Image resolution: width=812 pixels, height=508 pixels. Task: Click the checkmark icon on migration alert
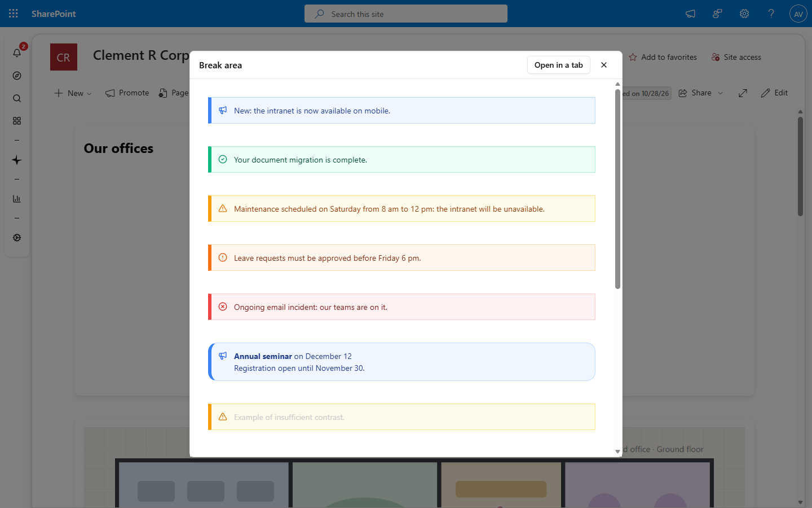(223, 160)
